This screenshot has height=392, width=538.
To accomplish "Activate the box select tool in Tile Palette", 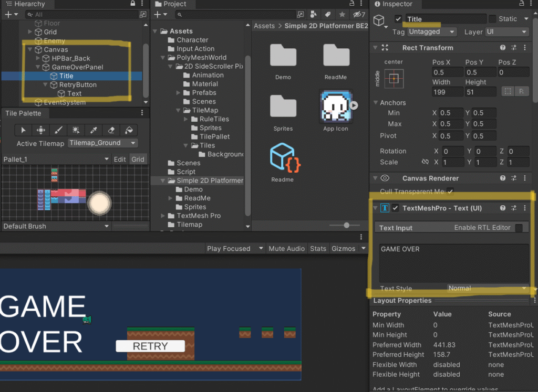I will click(x=76, y=130).
